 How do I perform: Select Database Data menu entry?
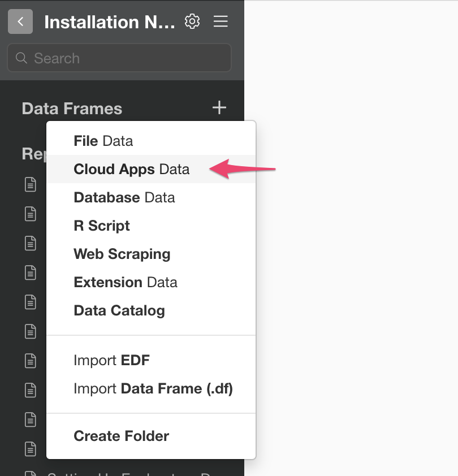[x=124, y=197]
